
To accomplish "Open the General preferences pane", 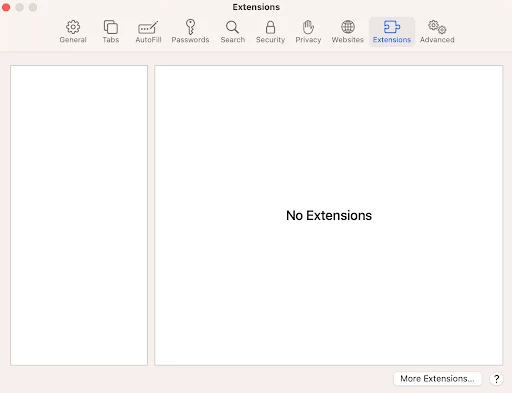I will point(73,32).
